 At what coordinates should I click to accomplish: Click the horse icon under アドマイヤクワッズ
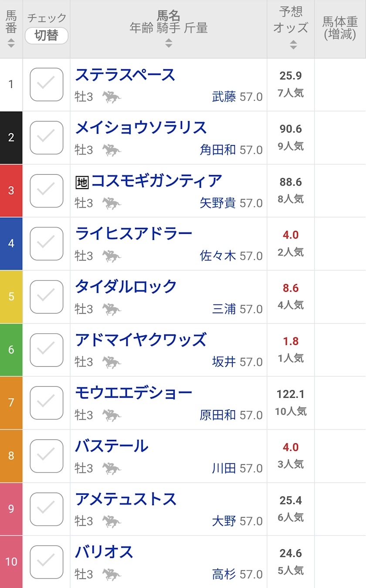pos(112,362)
